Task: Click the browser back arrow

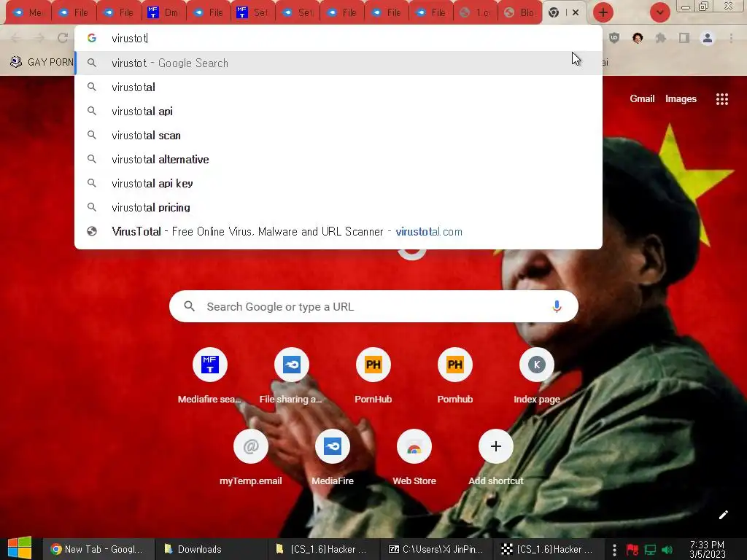Action: [x=15, y=38]
